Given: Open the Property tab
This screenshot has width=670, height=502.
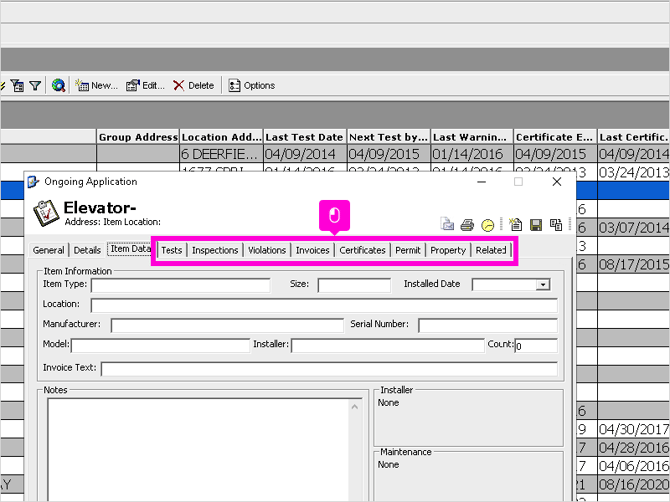Looking at the screenshot, I should (448, 250).
